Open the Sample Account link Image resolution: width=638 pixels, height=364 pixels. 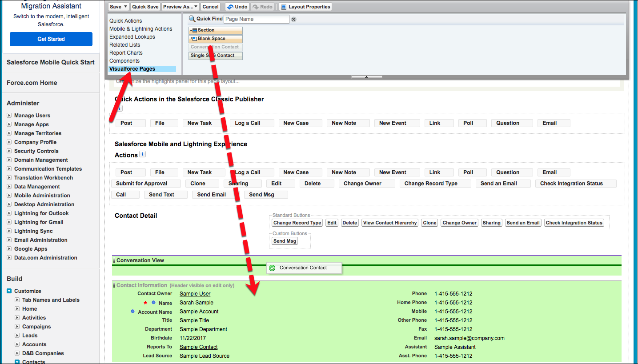[199, 312]
